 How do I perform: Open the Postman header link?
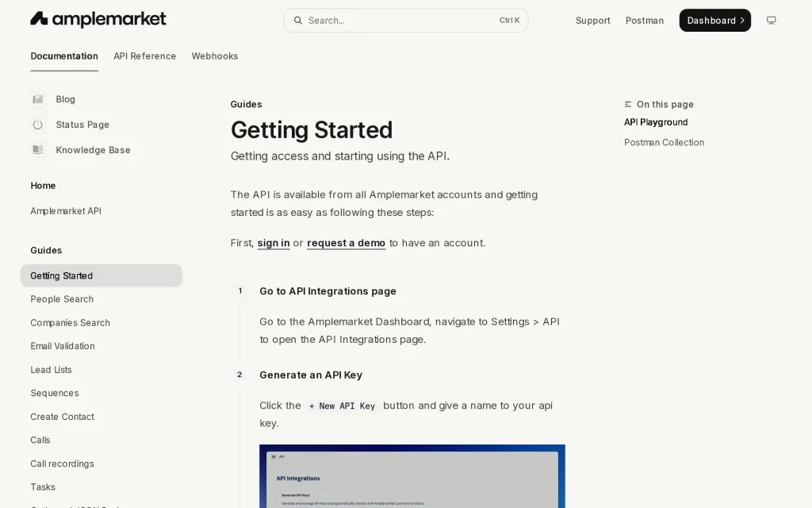point(644,20)
